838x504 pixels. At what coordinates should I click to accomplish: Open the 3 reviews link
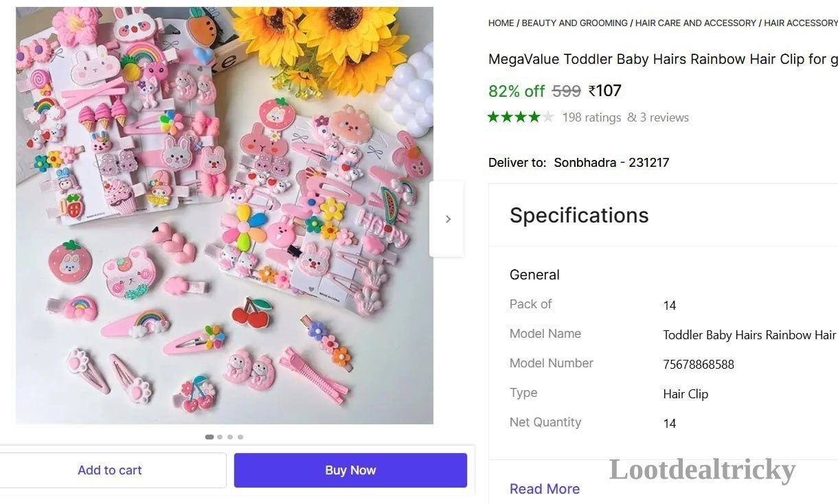click(664, 117)
